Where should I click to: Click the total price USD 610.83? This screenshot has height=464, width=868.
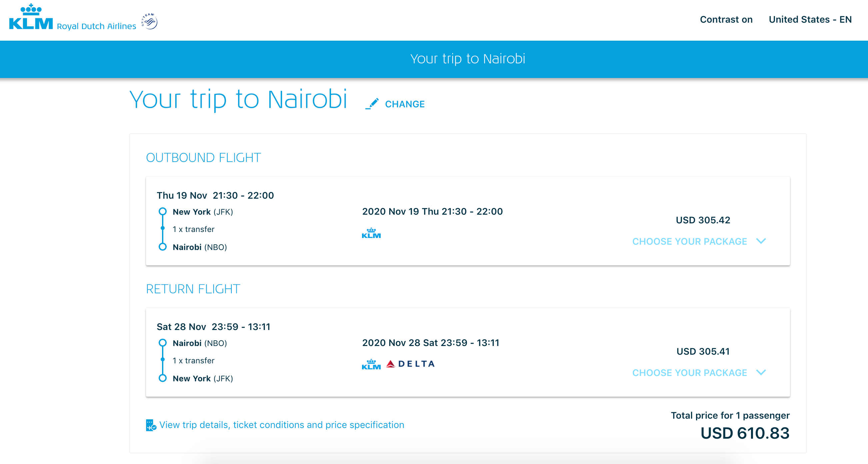(x=745, y=433)
